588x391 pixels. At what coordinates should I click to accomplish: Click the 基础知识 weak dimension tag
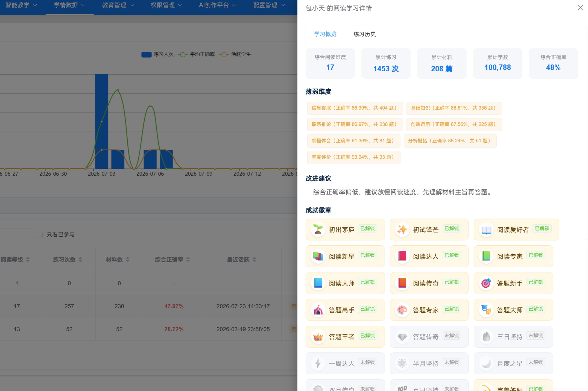click(454, 108)
